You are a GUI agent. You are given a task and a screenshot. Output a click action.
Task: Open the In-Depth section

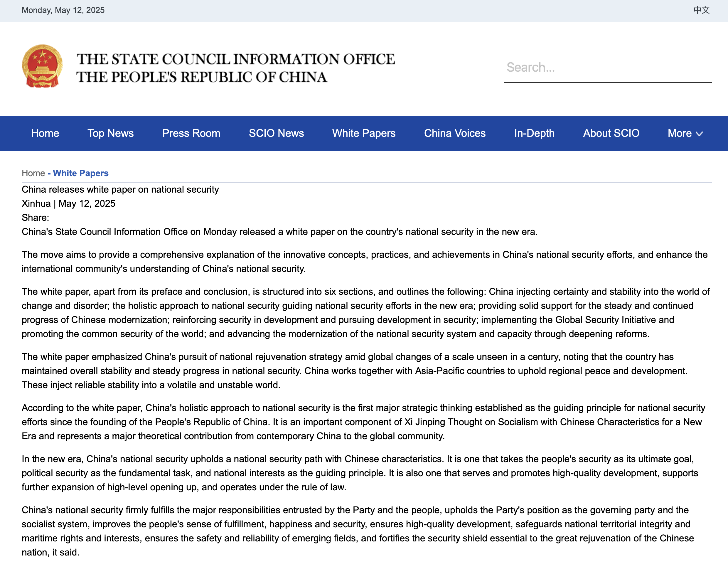(534, 133)
